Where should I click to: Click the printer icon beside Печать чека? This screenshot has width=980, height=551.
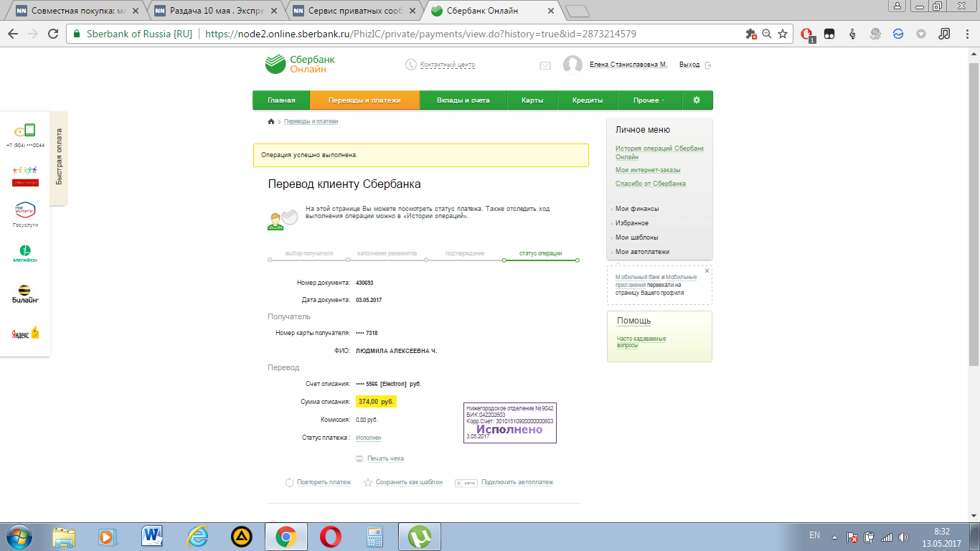(x=359, y=458)
